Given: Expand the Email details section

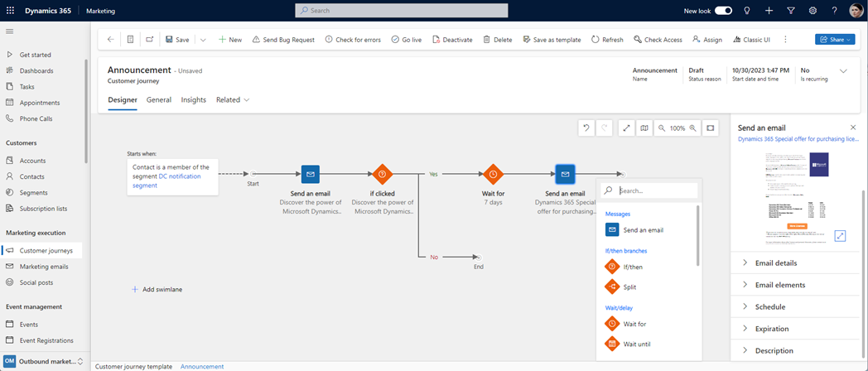Looking at the screenshot, I should (x=795, y=263).
